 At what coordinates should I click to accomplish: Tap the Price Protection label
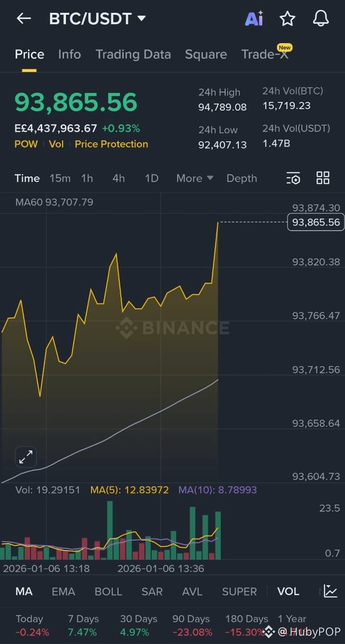111,144
